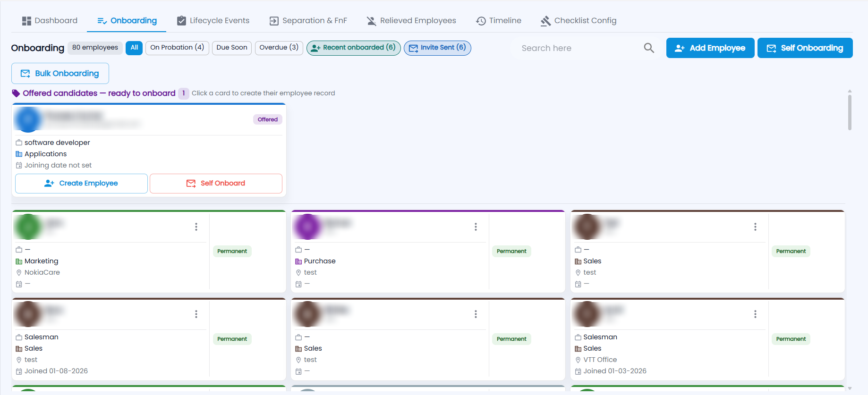Open the Checklist Config tab
Screen dimensions: 868x395
pyautogui.click(x=579, y=21)
